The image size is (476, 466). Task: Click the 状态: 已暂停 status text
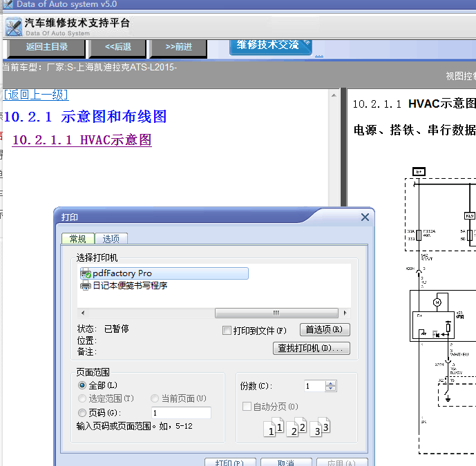103,329
